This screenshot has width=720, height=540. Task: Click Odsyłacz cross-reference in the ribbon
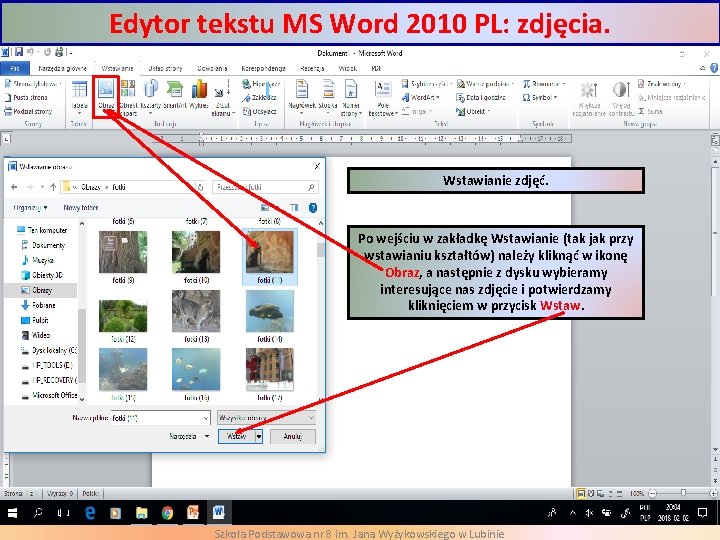pyautogui.click(x=259, y=111)
